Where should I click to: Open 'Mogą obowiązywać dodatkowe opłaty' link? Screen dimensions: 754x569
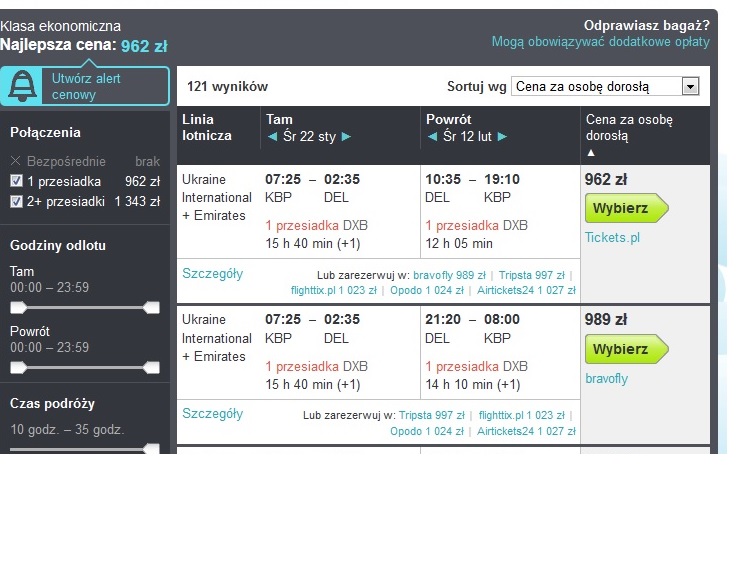[600, 42]
